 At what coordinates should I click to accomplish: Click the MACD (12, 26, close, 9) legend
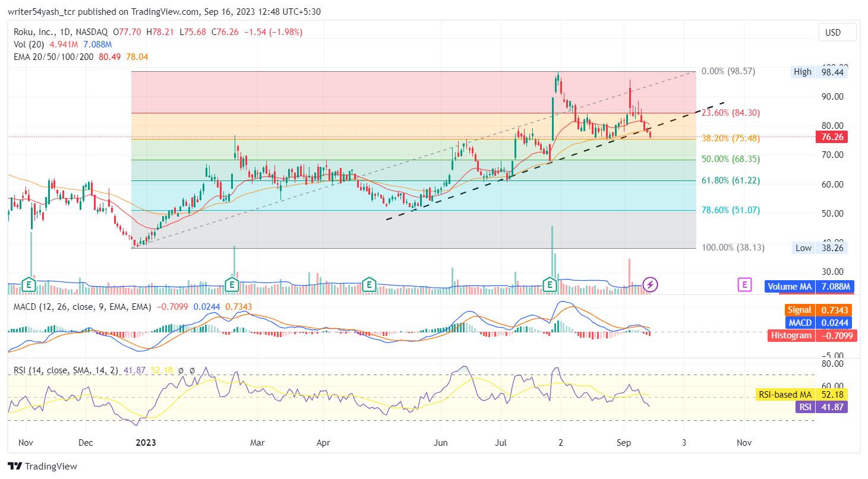coord(82,307)
